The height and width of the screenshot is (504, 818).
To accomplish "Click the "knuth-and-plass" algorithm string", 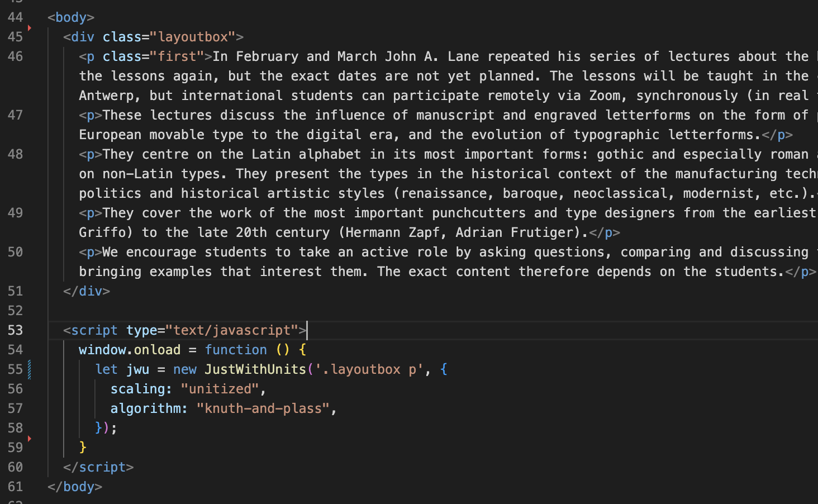I will pos(263,408).
